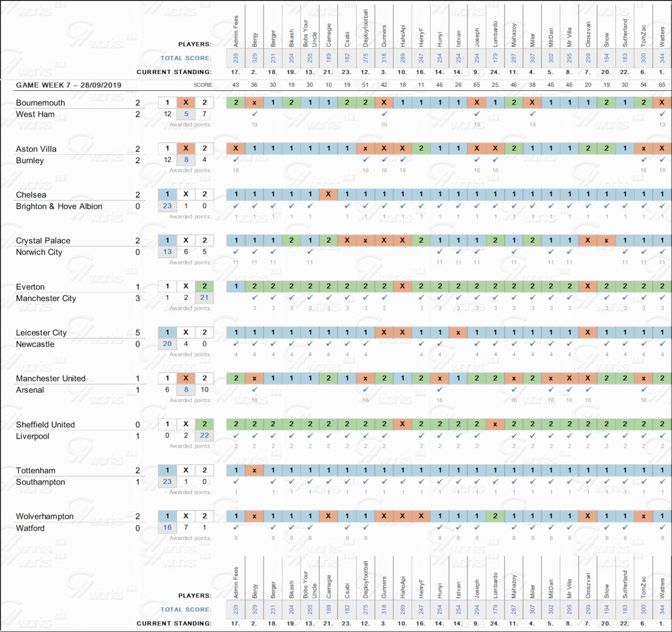The image size is (672, 632).
Task: Click the Brighton & Hove Albion team name
Action: 59,207
